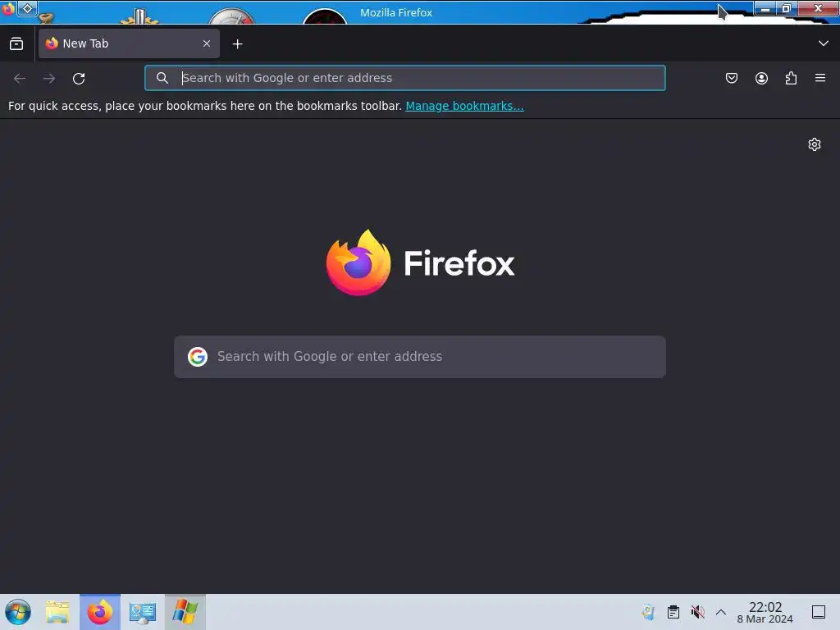Viewport: 840px width, 630px height.
Task: Click the title bar diamond pin button
Action: (27, 8)
